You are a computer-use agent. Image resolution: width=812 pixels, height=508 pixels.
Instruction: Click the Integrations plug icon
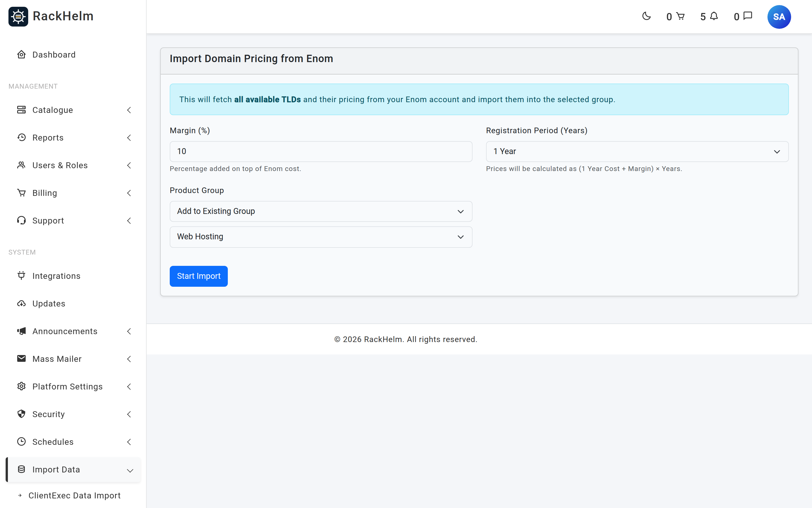pyautogui.click(x=21, y=275)
